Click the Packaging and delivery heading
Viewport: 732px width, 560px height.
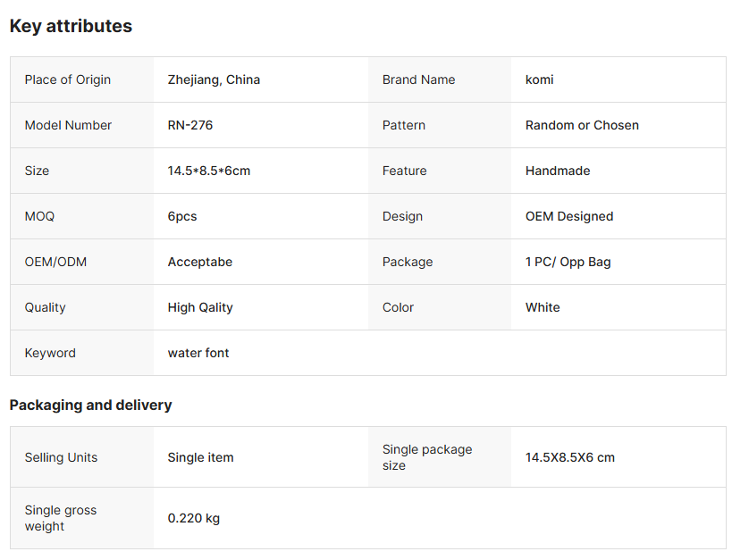90,405
